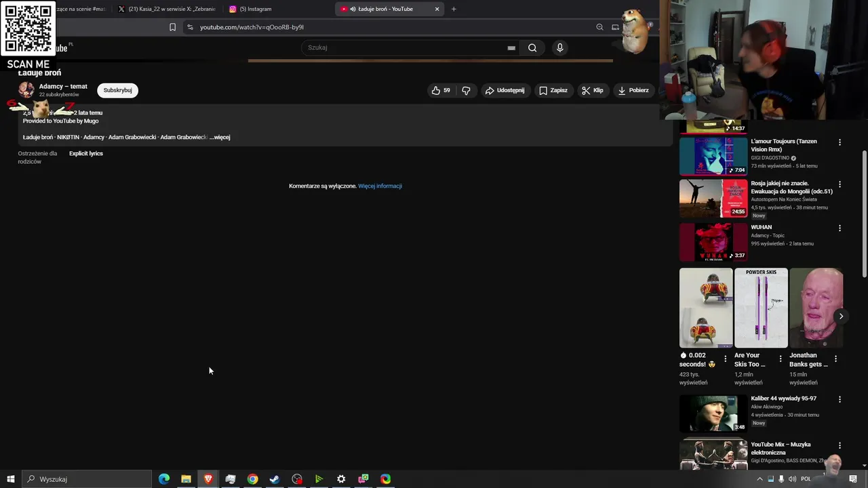The height and width of the screenshot is (488, 868).
Task: Open the Adamcy – temat channel name
Action: (x=63, y=87)
